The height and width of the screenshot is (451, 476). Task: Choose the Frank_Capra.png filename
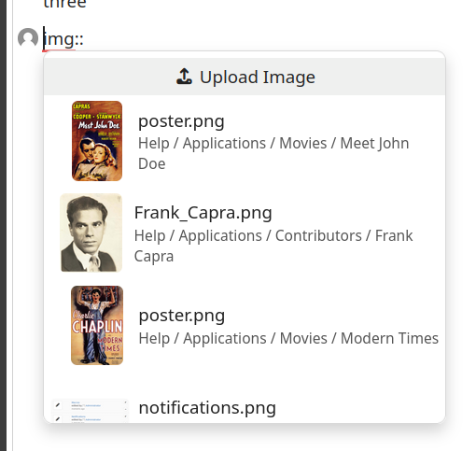(203, 213)
